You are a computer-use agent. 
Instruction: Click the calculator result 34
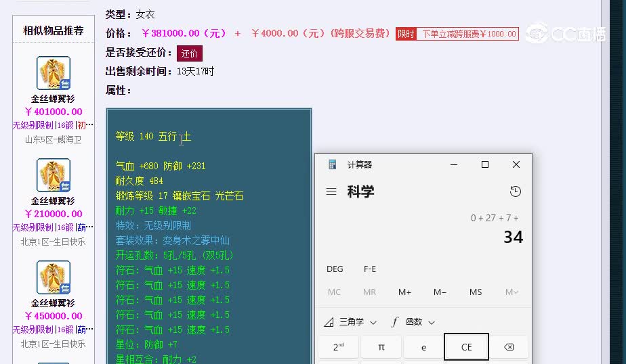pyautogui.click(x=513, y=237)
